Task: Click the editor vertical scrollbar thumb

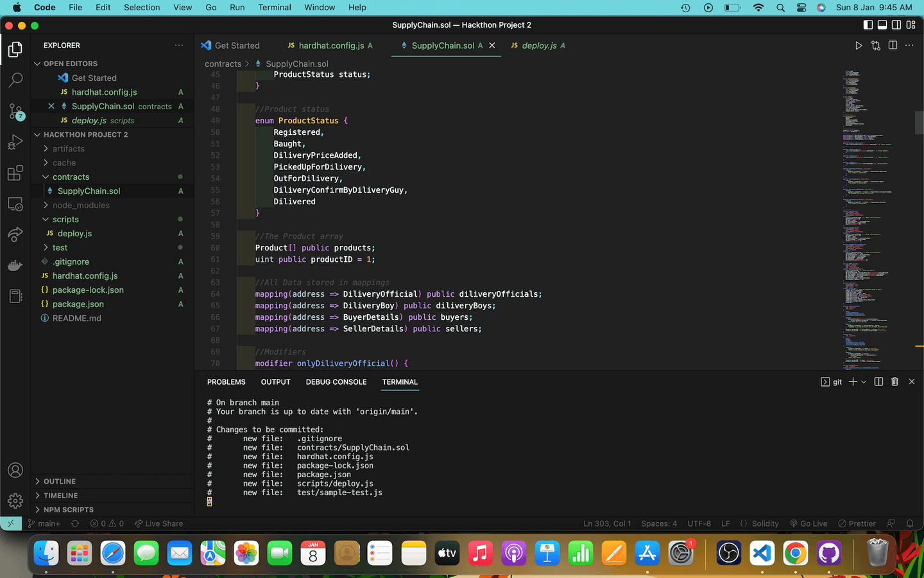Action: pyautogui.click(x=919, y=122)
